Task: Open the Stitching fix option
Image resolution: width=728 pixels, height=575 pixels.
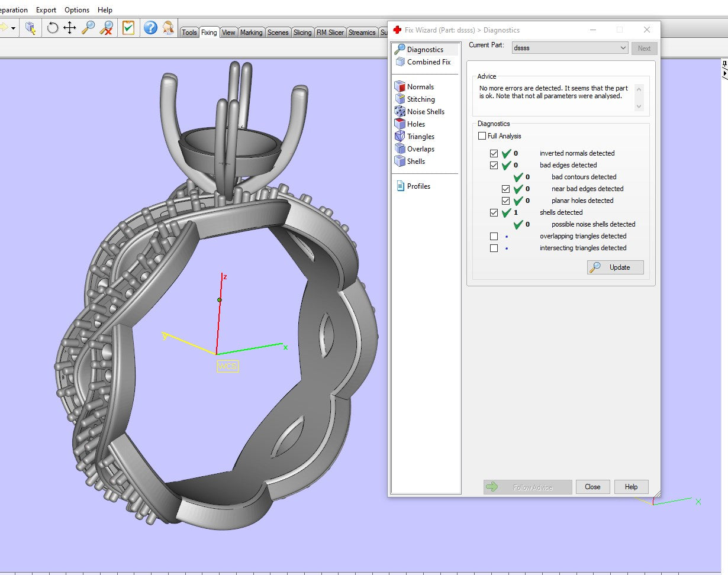Action: pyautogui.click(x=420, y=99)
